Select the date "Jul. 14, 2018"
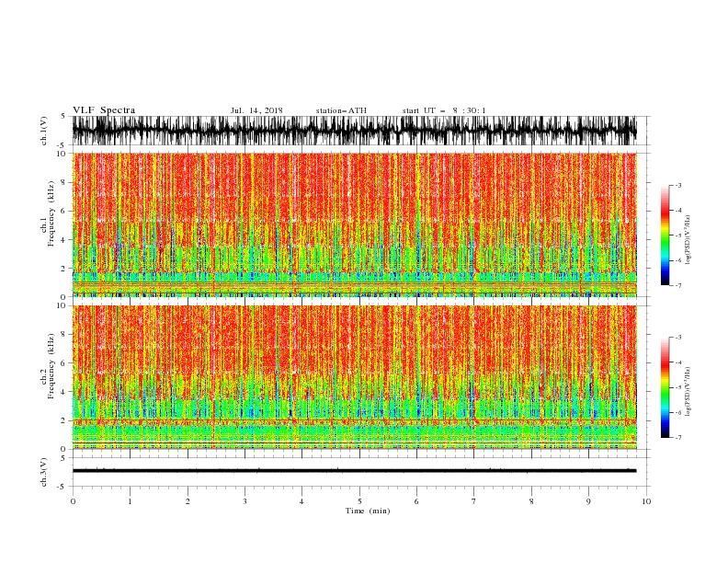Screen dimensions: 728x563 256,110
